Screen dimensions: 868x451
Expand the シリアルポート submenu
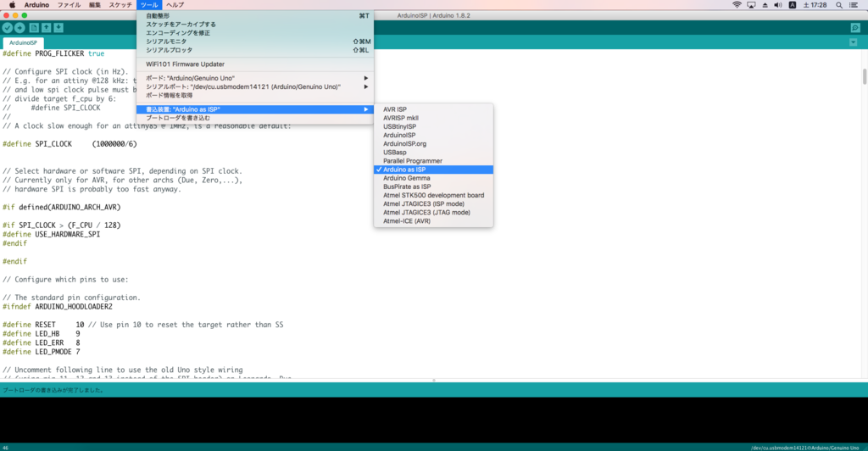click(x=254, y=86)
